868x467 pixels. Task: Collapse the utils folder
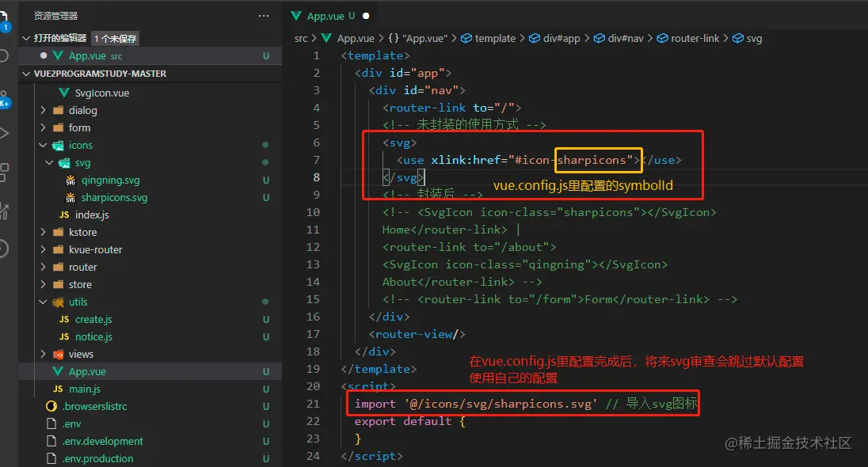(44, 302)
